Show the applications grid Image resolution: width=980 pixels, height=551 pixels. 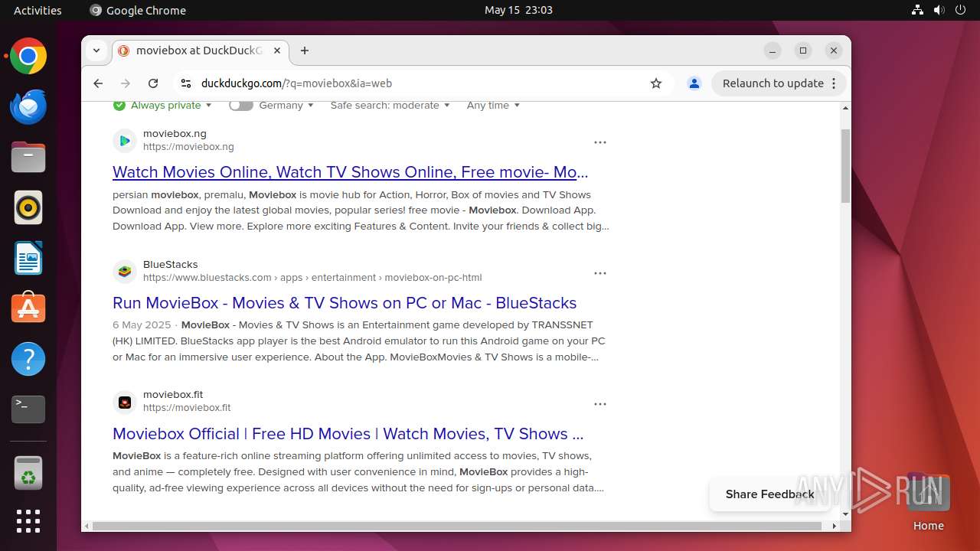(x=28, y=521)
